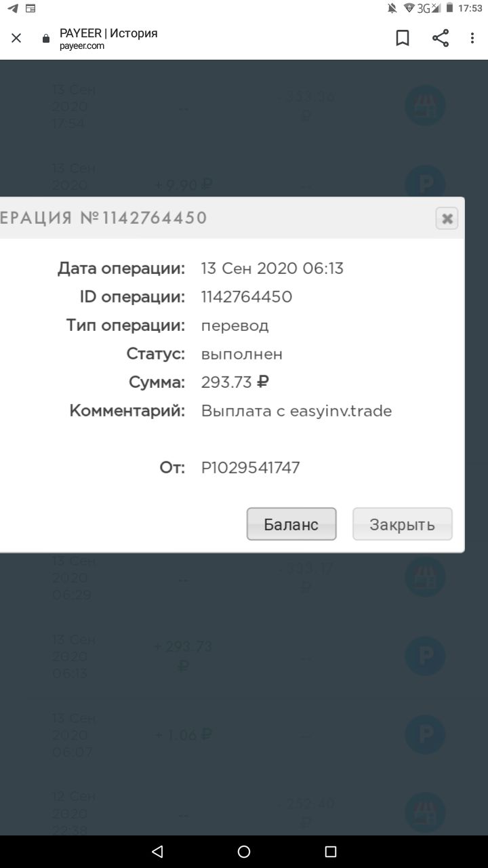Tap the Payeer icon beside +9.90 ₽ row
Image resolution: width=488 pixels, height=868 pixels.
tap(425, 183)
